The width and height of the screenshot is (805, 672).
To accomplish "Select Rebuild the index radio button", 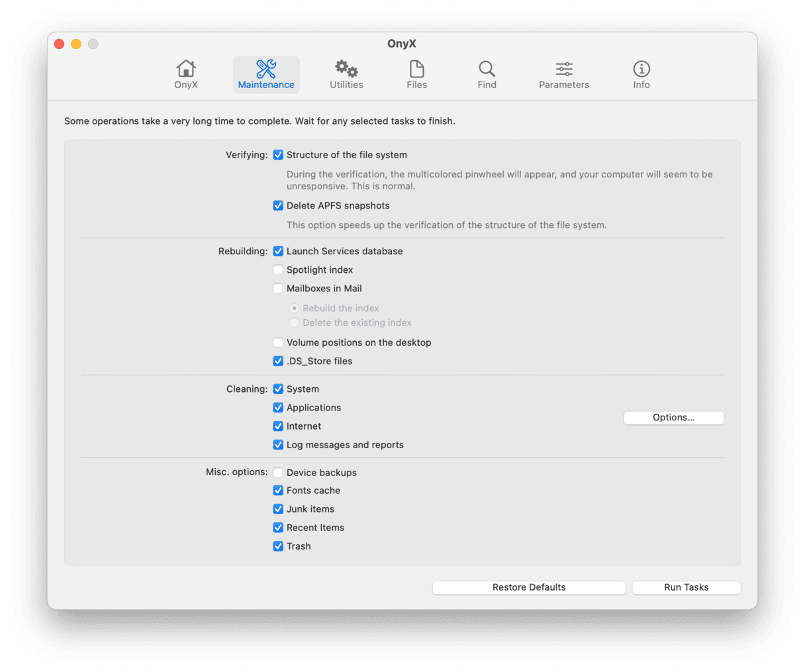I will pyautogui.click(x=294, y=309).
